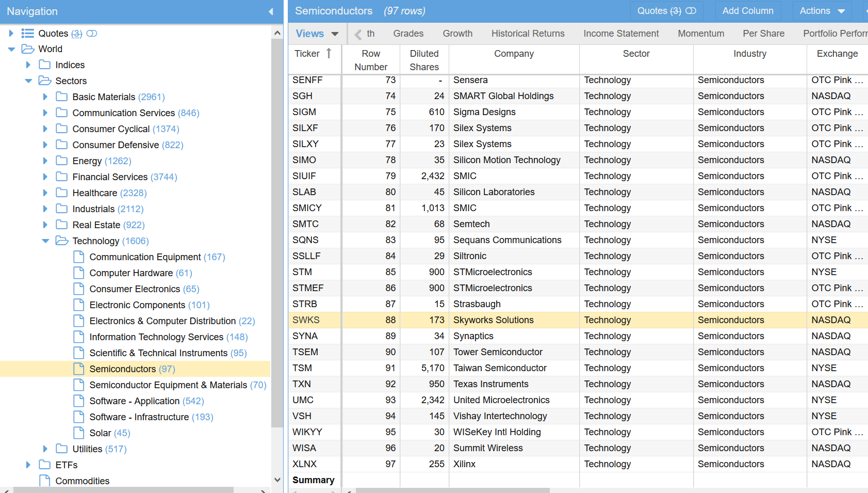Switch to the Grades view tab
Screen dimensions: 868x493
tap(408, 34)
